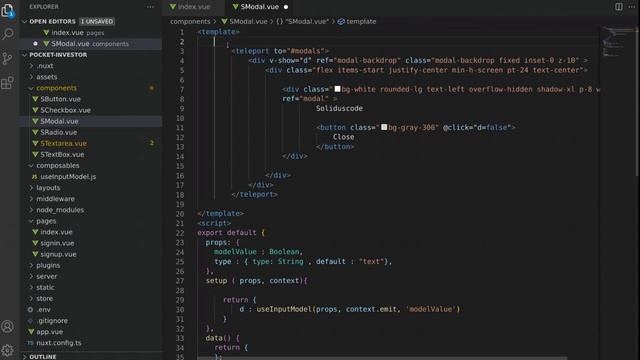Select SModal.vue in components folder tree
Viewport: 640px width, 360px height.
point(59,121)
